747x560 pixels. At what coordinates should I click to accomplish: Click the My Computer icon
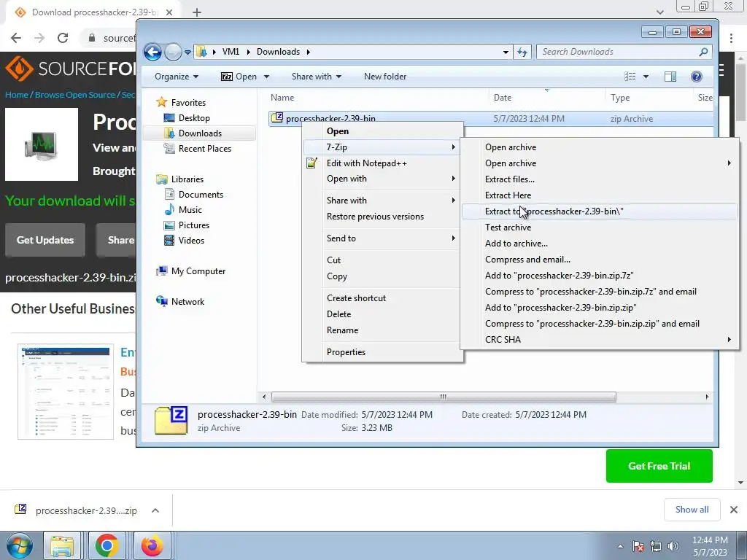(162, 271)
